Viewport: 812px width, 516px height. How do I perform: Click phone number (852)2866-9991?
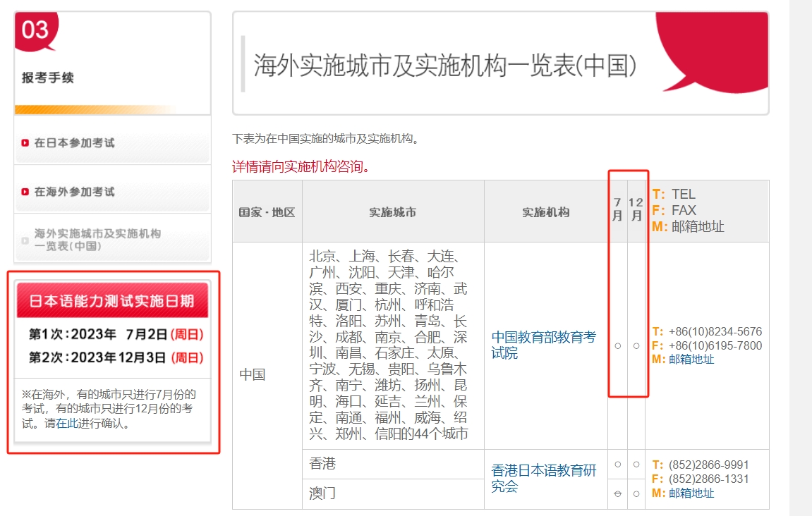point(708,465)
